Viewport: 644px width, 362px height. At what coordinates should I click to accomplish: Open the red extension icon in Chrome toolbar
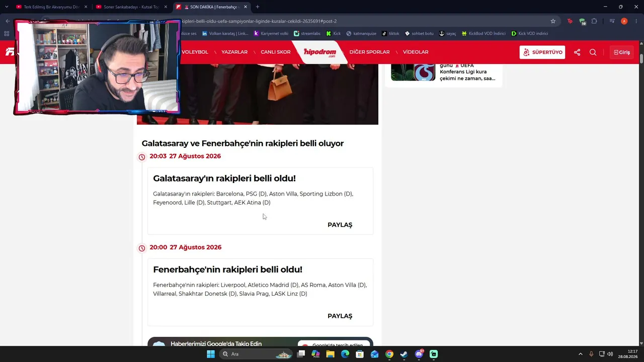[570, 21]
